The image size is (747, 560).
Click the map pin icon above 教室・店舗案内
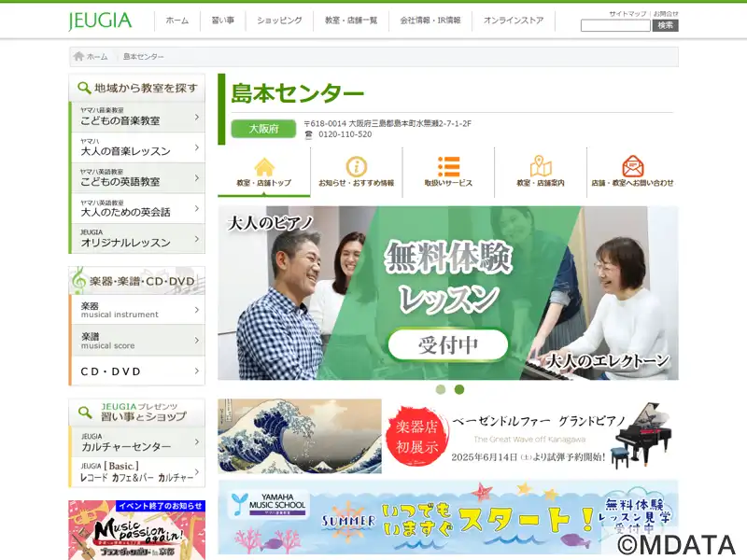point(541,166)
